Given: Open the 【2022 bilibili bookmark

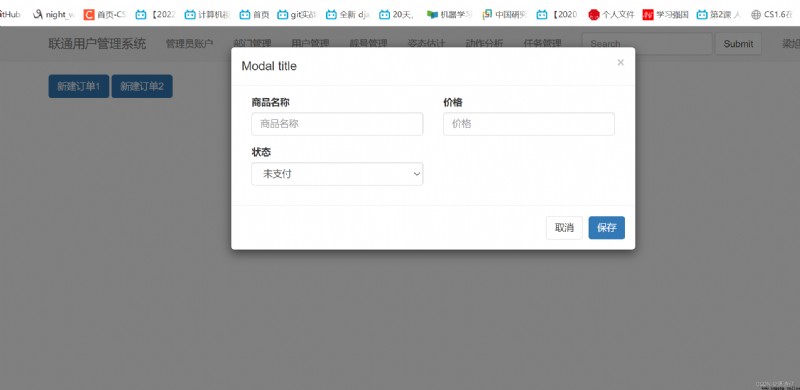Looking at the screenshot, I should [x=156, y=14].
